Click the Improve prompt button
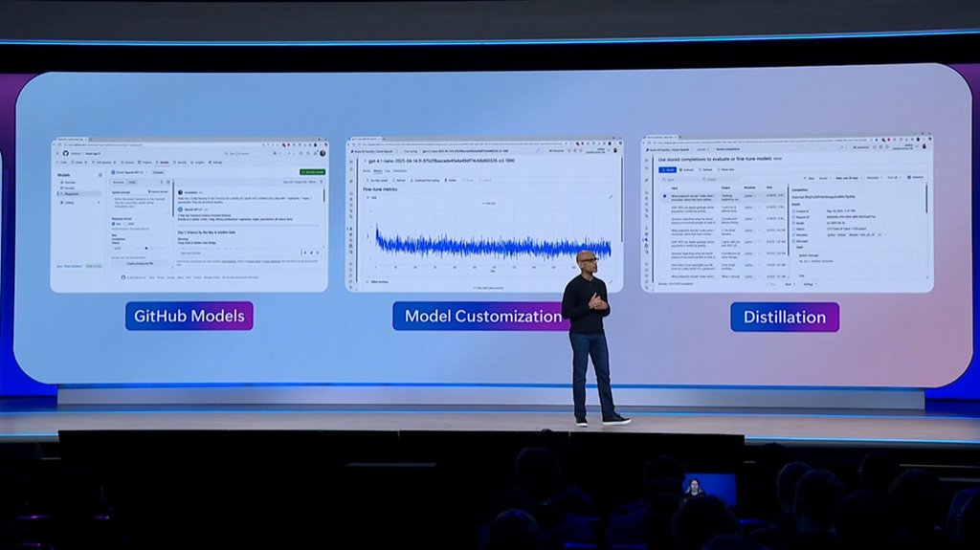The image size is (980, 550). pyautogui.click(x=158, y=192)
